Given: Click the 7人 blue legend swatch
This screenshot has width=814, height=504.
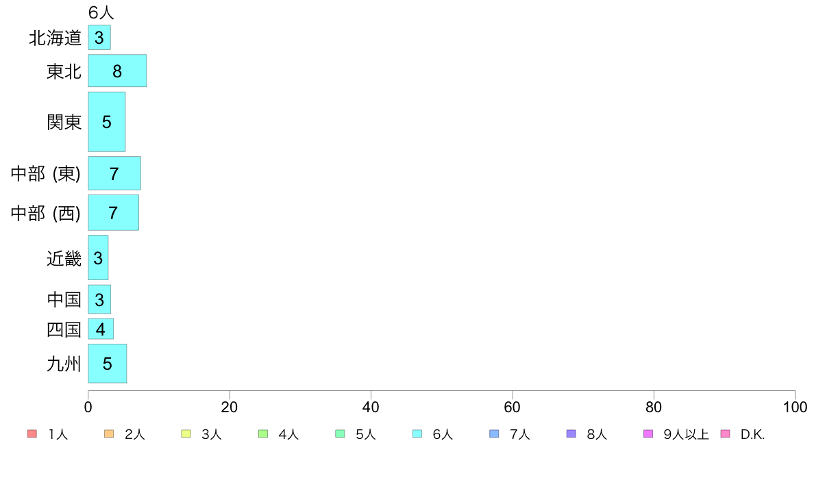Looking at the screenshot, I should point(494,434).
